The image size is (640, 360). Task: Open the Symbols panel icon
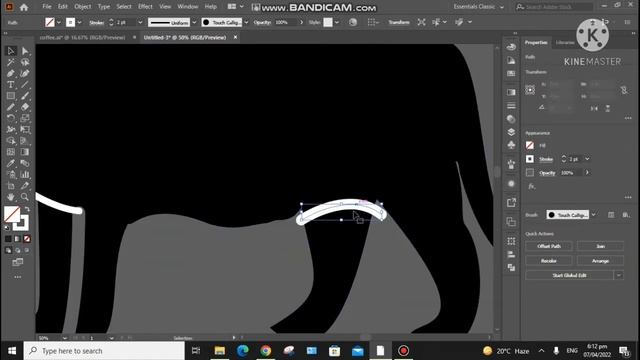tap(511, 145)
